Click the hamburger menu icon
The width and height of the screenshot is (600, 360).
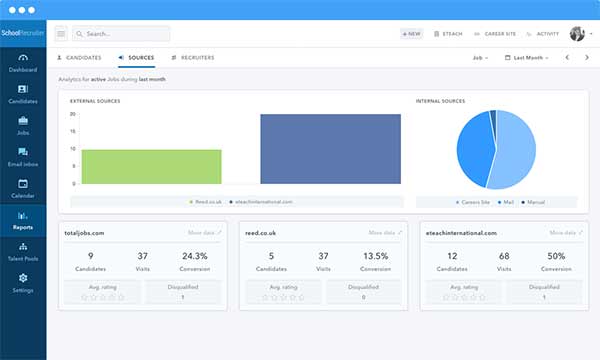click(x=61, y=34)
